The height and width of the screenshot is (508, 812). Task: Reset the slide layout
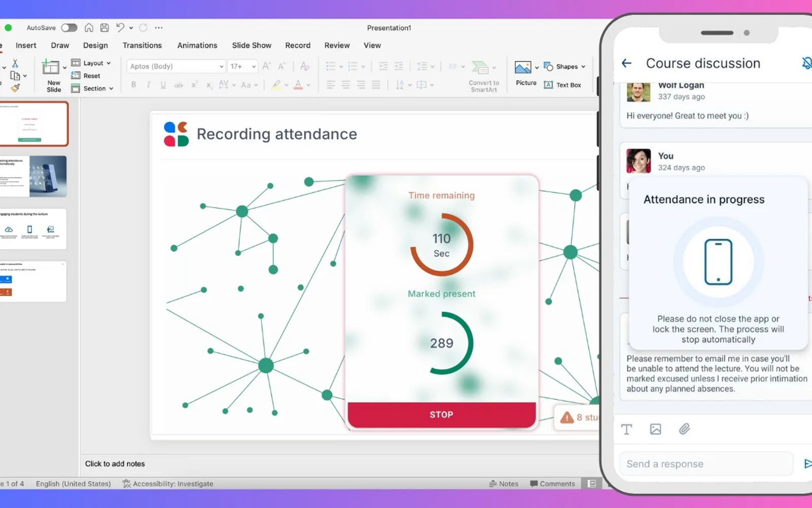(86, 76)
